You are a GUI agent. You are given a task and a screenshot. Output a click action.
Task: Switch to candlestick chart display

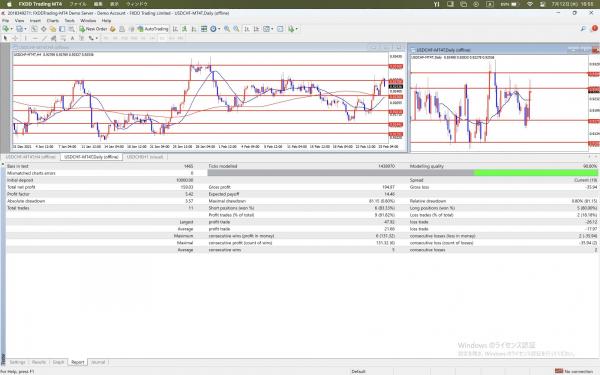point(184,29)
